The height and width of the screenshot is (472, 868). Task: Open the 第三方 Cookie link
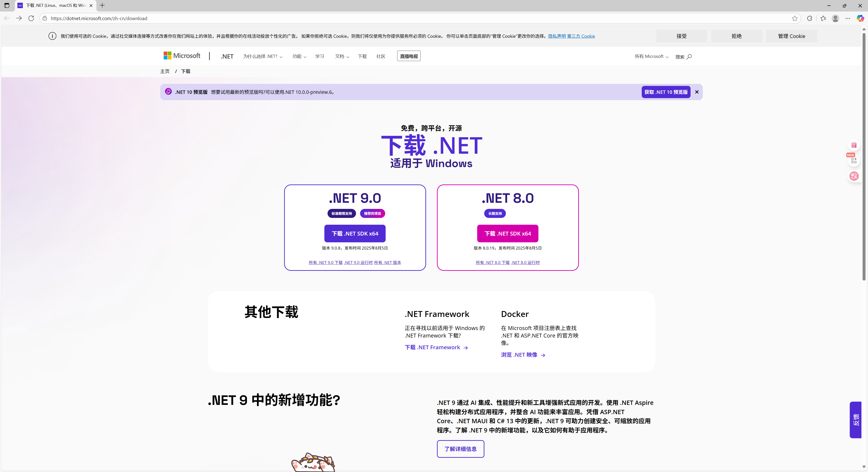581,36
